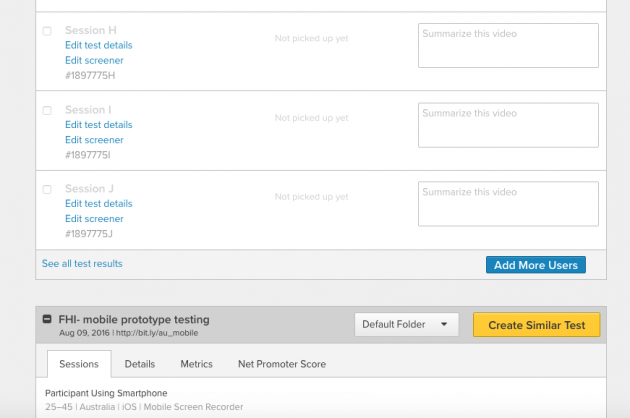This screenshot has height=418, width=630.
Task: Open the Default Folder dropdown
Action: [406, 324]
